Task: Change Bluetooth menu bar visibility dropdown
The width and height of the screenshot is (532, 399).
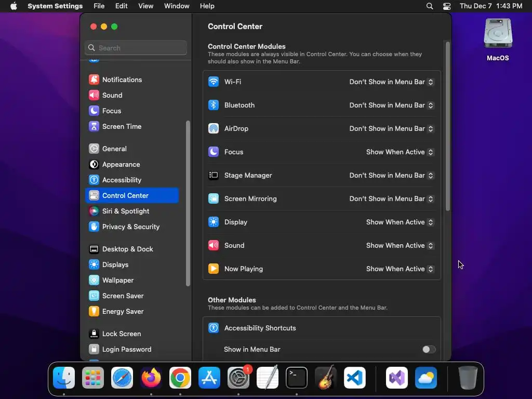Action: pyautogui.click(x=392, y=105)
